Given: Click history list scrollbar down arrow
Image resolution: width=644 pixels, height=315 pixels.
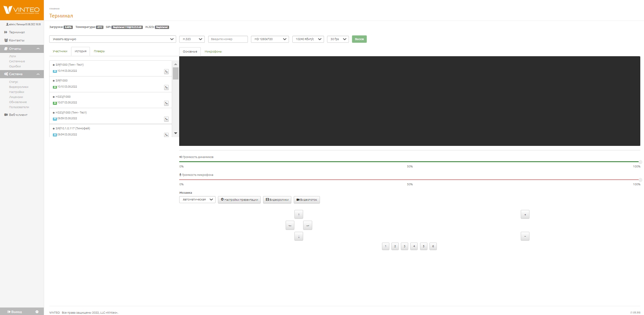Looking at the screenshot, I should pyautogui.click(x=175, y=133).
